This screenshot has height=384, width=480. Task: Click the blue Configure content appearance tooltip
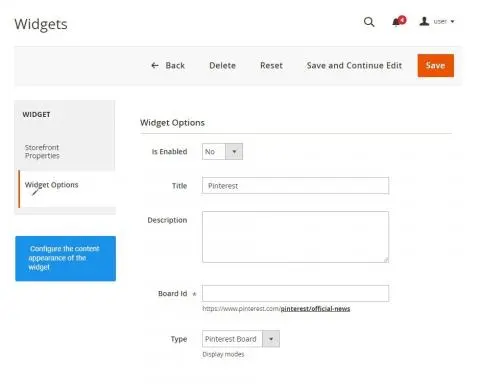65,258
